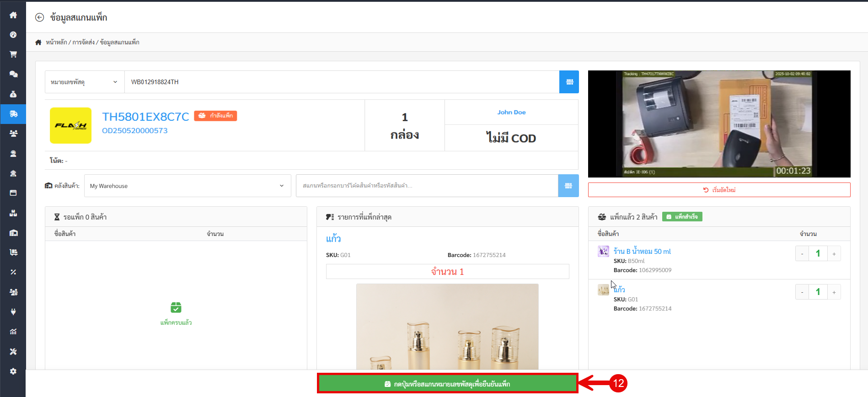Click the barcode scan button for tracking number

pyautogui.click(x=569, y=82)
